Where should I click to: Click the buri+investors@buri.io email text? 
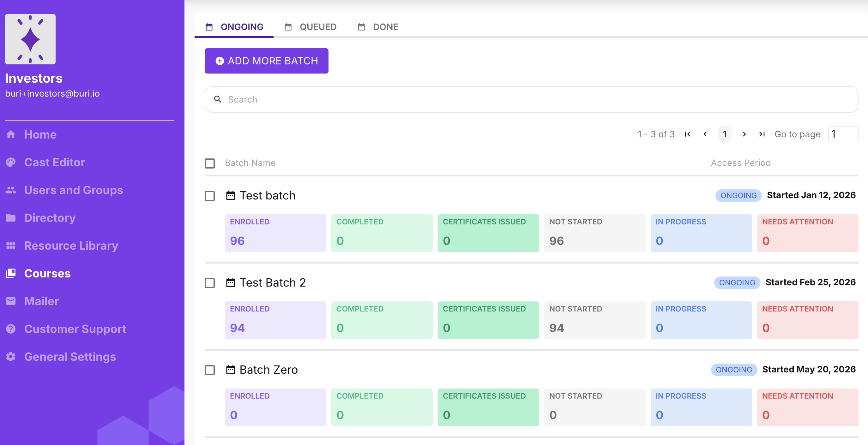(52, 94)
